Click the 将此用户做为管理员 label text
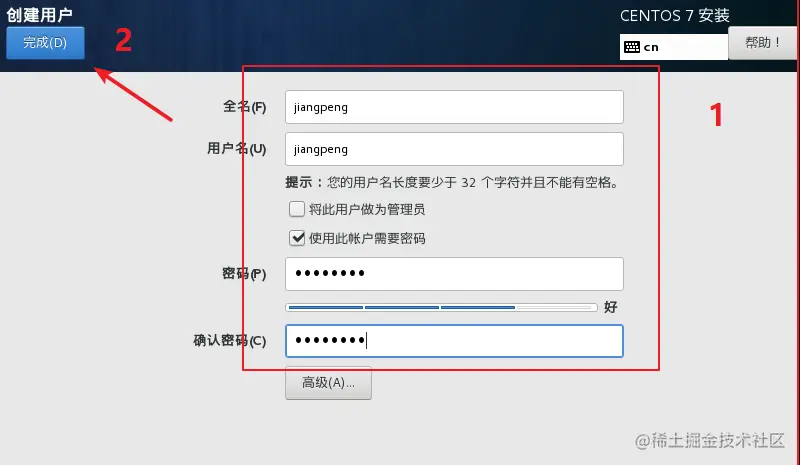Screen dimensions: 800x465 coord(367,209)
